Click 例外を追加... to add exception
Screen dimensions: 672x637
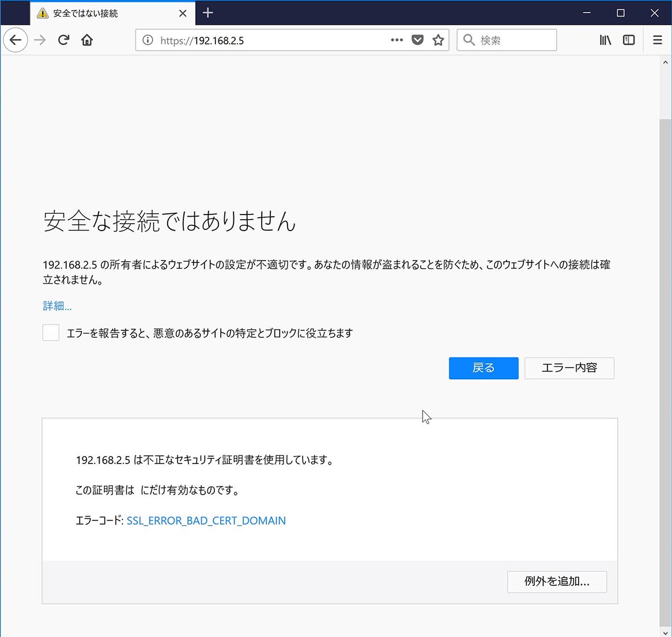click(x=557, y=582)
